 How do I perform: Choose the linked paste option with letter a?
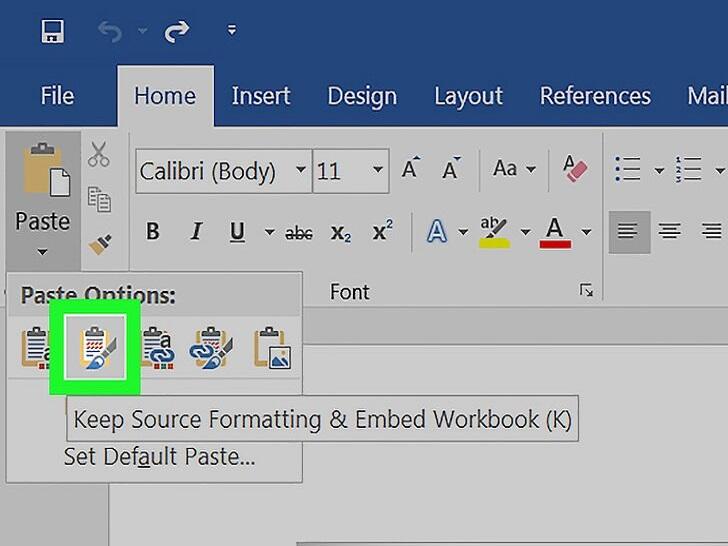(158, 348)
